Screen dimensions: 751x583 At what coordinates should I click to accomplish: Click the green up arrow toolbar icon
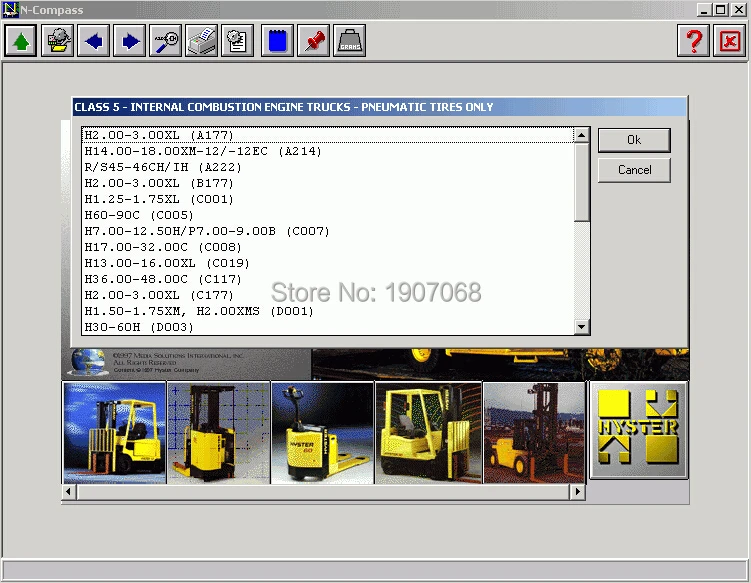coord(21,41)
